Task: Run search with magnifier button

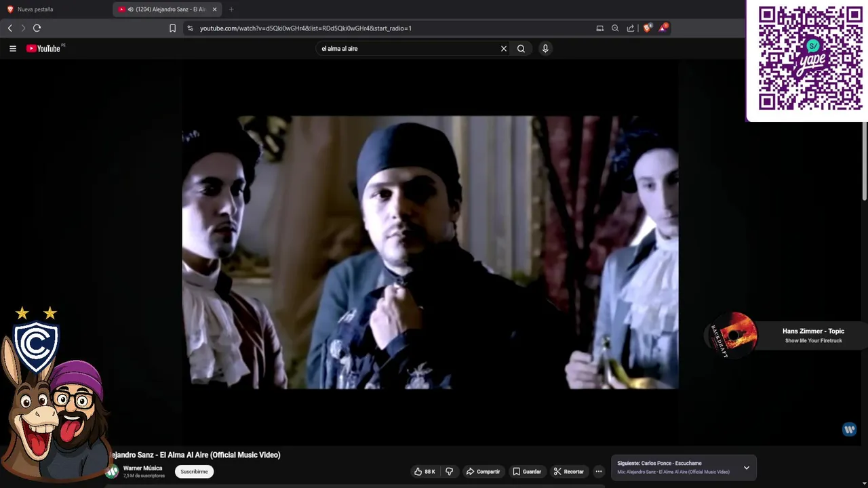Action: pos(521,49)
